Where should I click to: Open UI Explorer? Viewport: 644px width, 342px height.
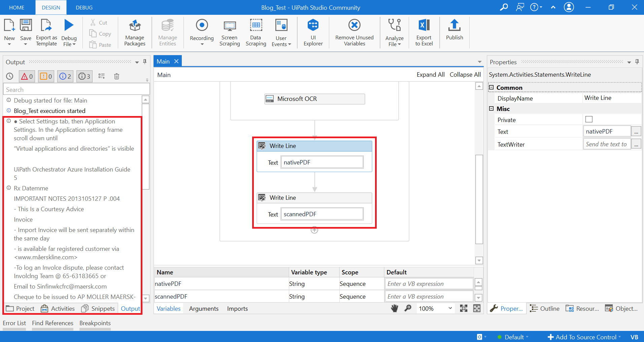(x=313, y=32)
